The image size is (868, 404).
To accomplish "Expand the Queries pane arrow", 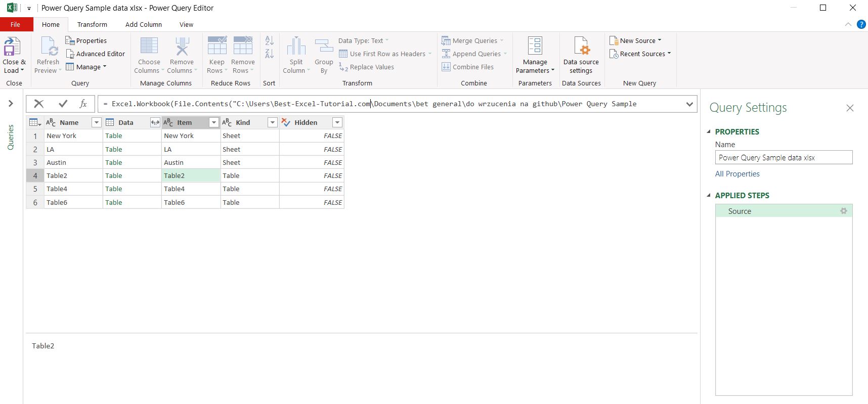I will click(x=11, y=104).
